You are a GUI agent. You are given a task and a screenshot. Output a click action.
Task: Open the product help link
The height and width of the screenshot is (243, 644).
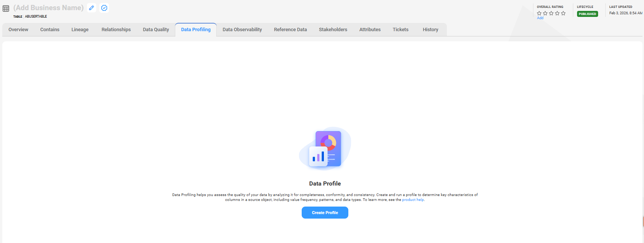coord(413,200)
